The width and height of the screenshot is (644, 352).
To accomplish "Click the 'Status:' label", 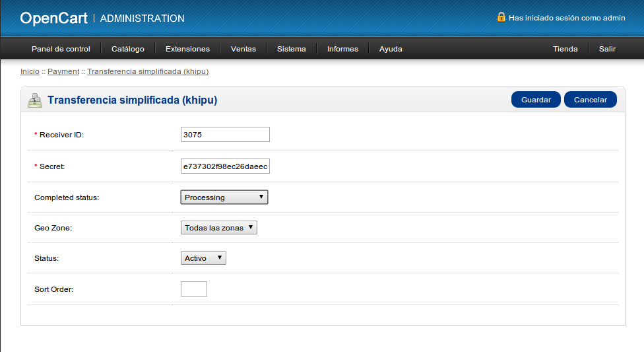I will [x=46, y=258].
